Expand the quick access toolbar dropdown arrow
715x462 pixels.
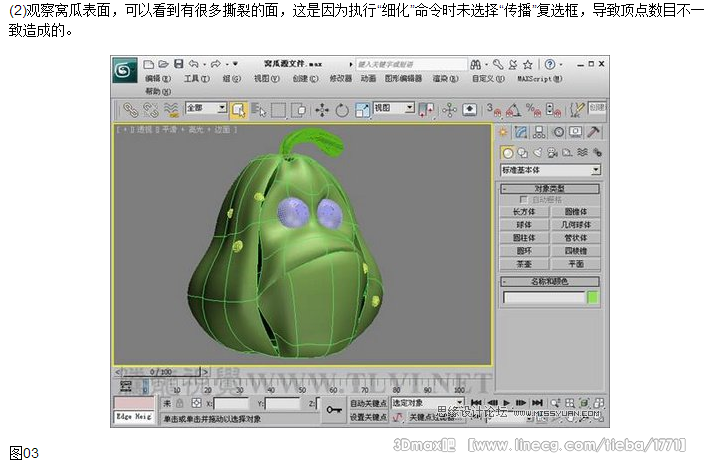pyautogui.click(x=235, y=64)
